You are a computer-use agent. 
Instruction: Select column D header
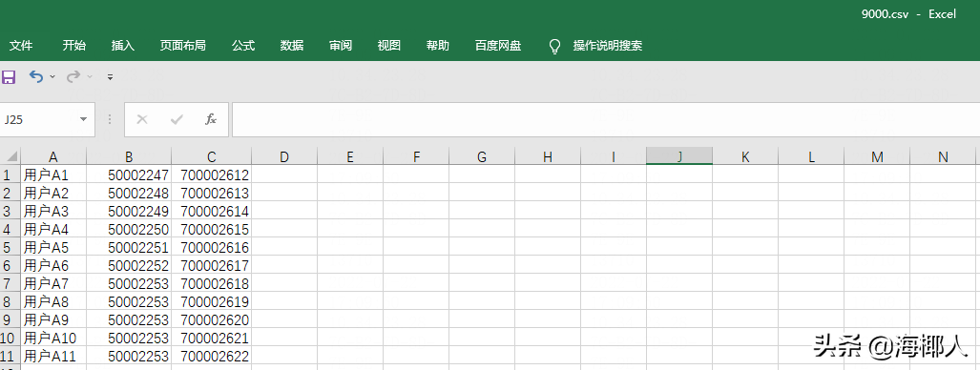[x=284, y=157]
